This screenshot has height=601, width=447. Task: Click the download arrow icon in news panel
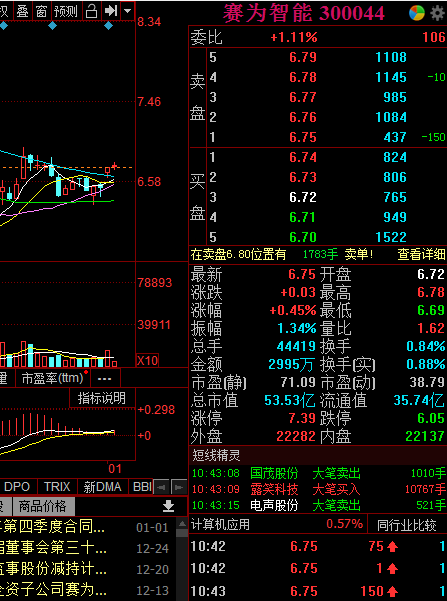pos(168,506)
